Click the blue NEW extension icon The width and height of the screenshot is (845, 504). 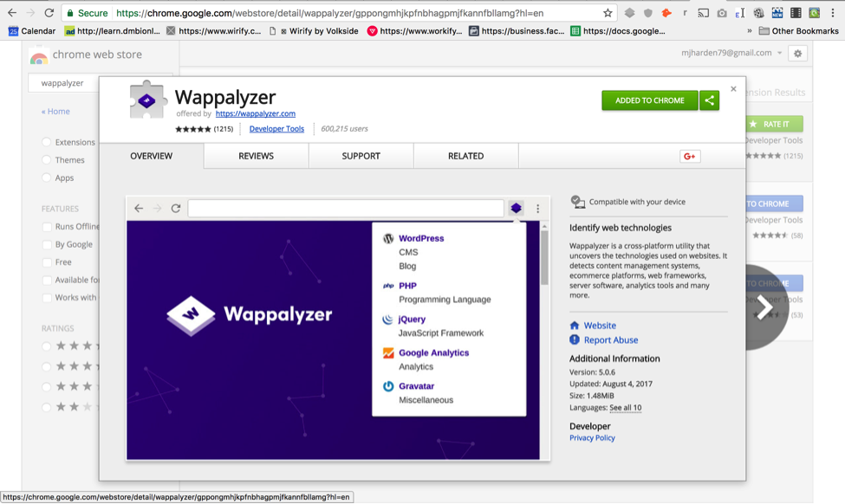pyautogui.click(x=777, y=13)
